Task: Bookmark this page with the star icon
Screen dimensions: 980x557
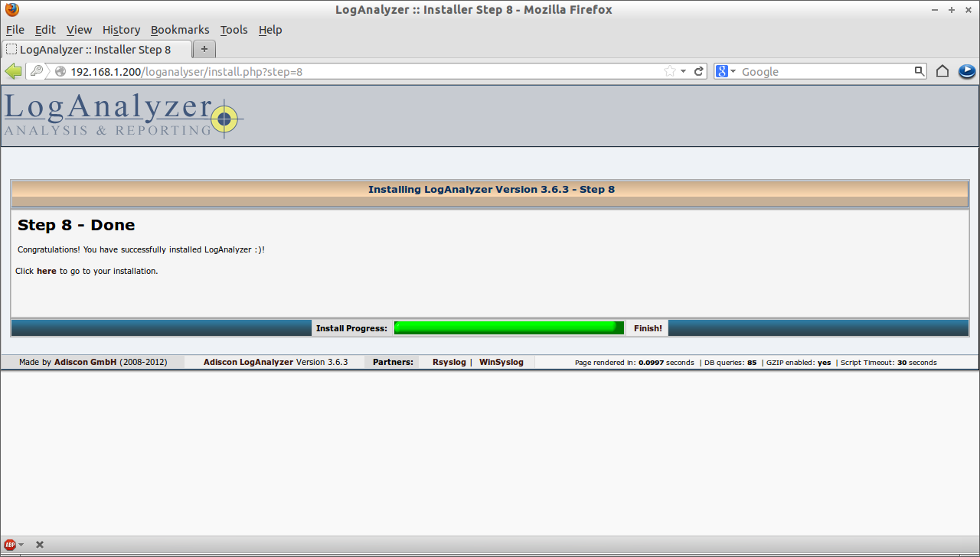Action: 670,71
